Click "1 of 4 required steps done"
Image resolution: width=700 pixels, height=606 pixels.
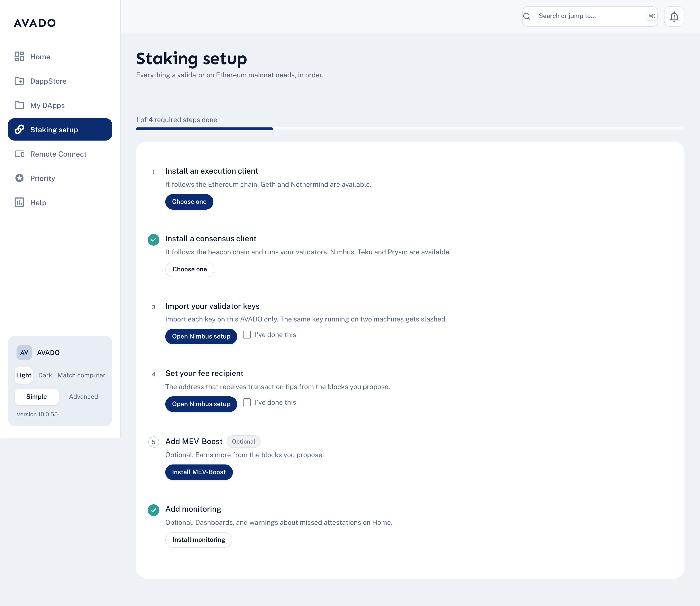pos(177,120)
